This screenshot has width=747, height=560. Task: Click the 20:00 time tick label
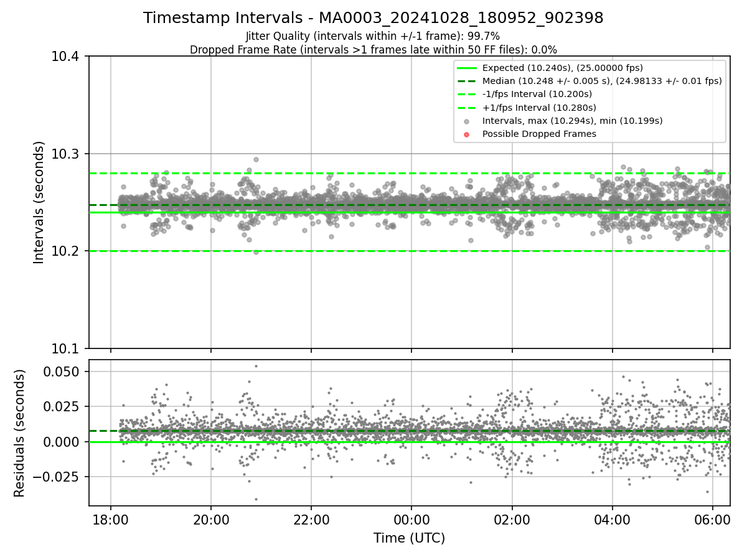(211, 518)
